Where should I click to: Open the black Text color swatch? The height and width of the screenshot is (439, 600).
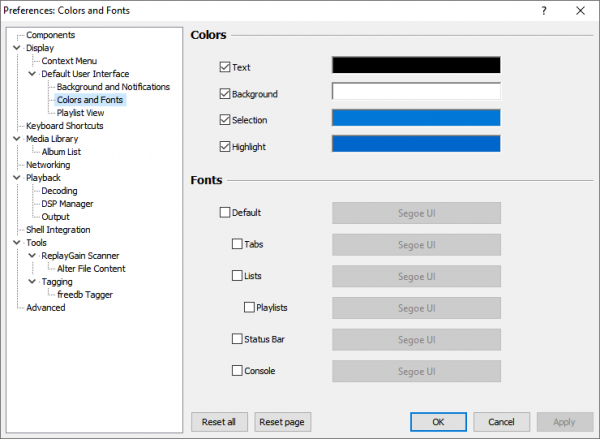(415, 65)
